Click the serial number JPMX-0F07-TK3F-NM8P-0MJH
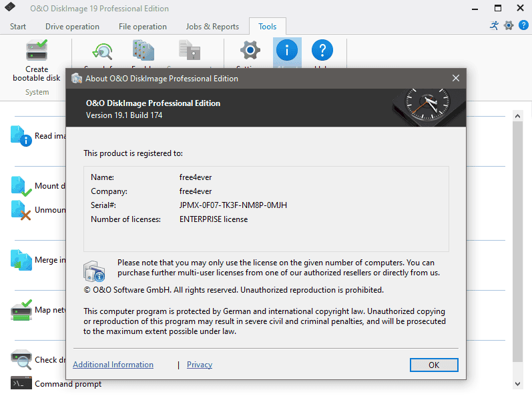Viewport: 532px width, 398px height. point(233,205)
